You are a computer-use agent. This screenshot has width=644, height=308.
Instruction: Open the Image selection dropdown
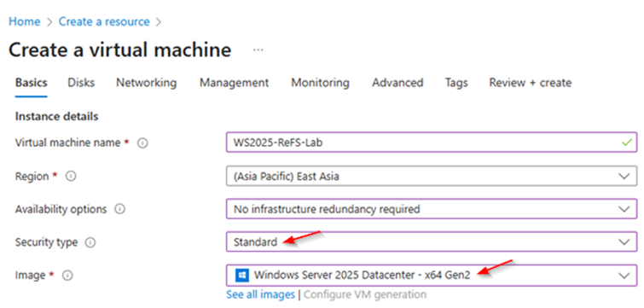(432, 275)
